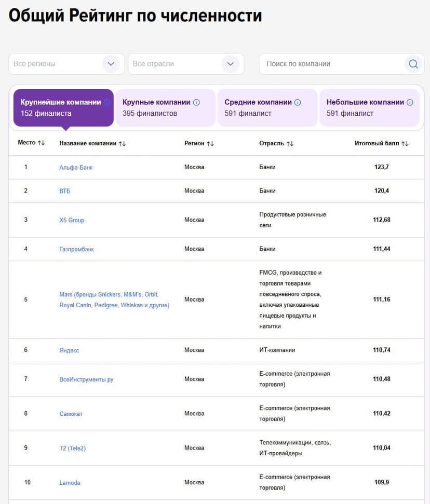Viewport: 430px width, 504px height.
Task: Click info icon beside Средние компании
Action: 298,102
